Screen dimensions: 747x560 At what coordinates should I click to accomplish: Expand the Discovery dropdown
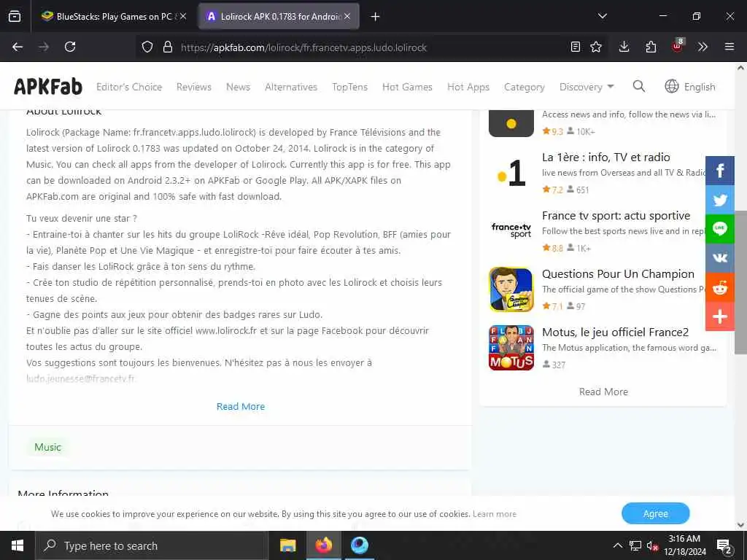coord(587,87)
